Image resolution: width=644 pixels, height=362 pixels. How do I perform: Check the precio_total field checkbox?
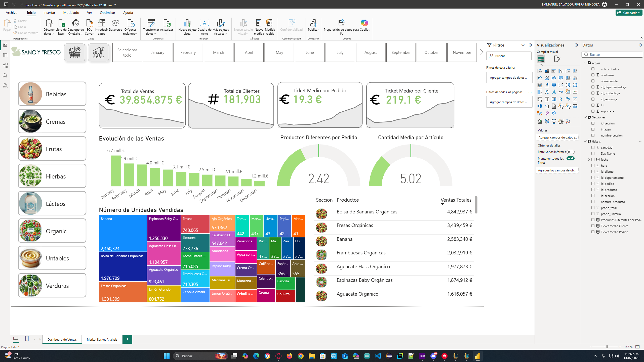coord(593,208)
